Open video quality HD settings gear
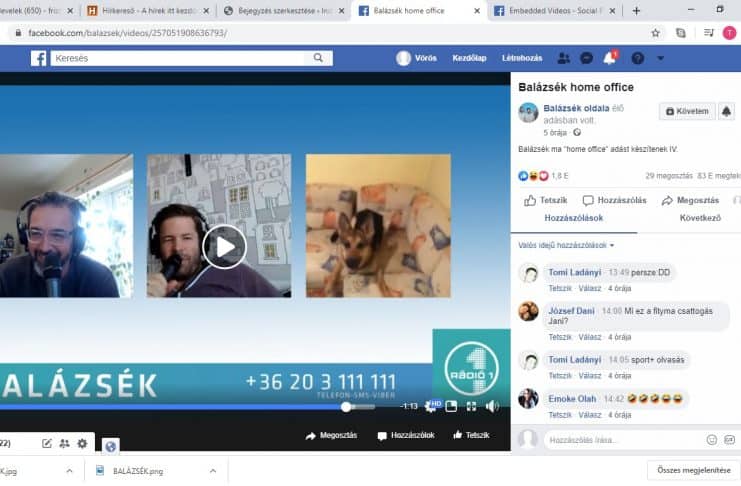The width and height of the screenshot is (741, 486). click(432, 406)
